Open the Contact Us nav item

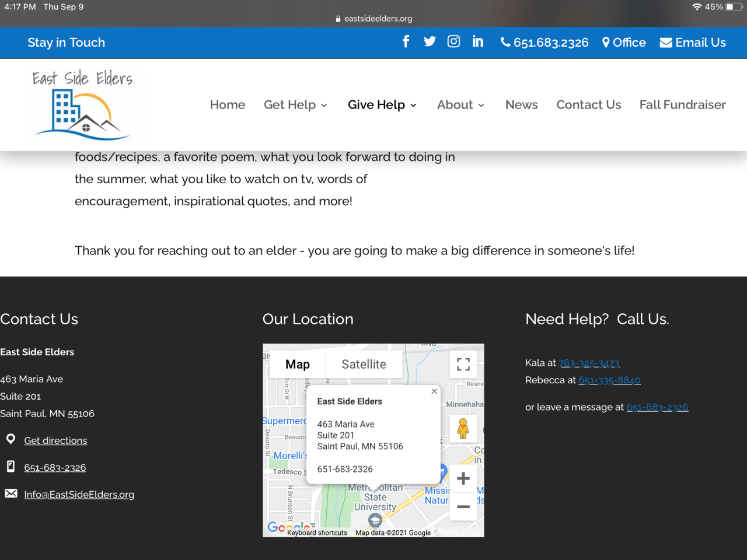pos(589,105)
